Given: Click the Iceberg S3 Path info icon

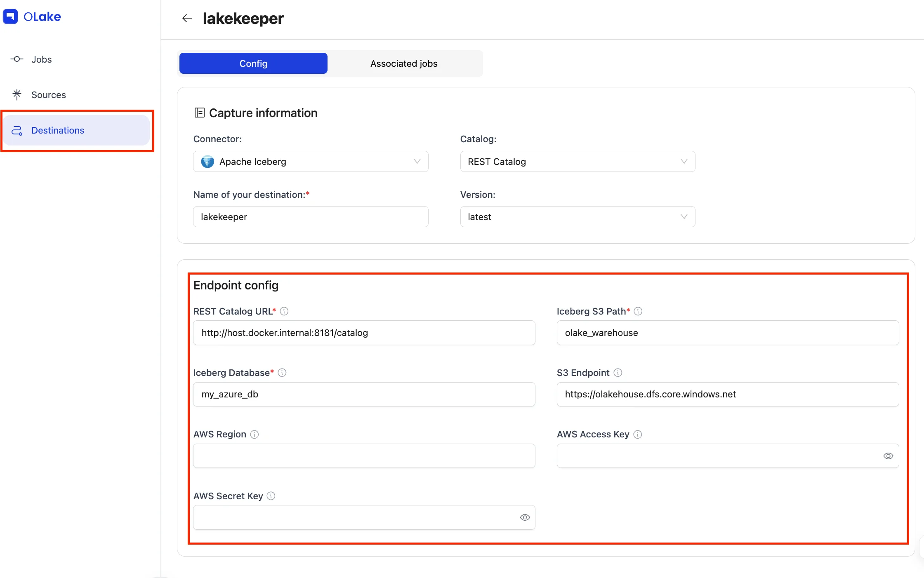Looking at the screenshot, I should pyautogui.click(x=638, y=311).
